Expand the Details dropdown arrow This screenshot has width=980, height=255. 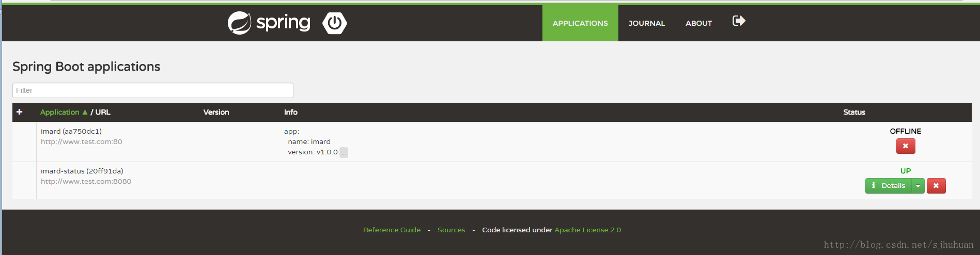(918, 186)
